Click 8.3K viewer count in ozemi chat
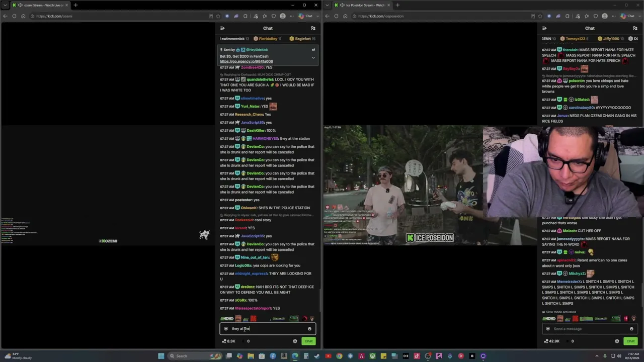 (228, 341)
